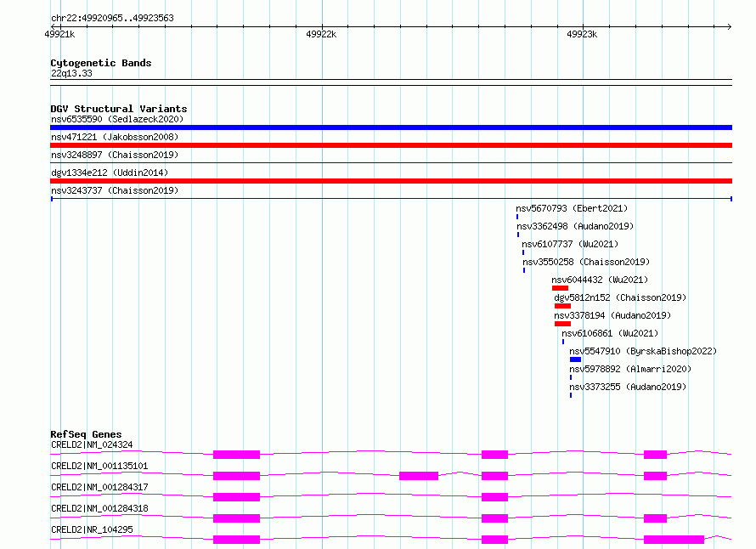
Task: Select variant label nsv6044432 (Wu2021)
Action: (600, 280)
